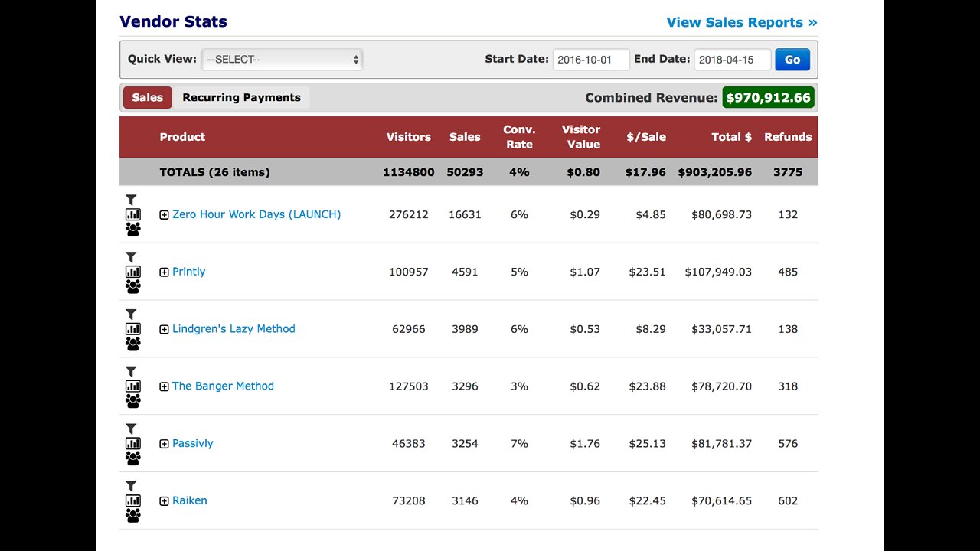Viewport: 980px width, 551px height.
Task: Click the Total $ column header
Action: tap(732, 137)
